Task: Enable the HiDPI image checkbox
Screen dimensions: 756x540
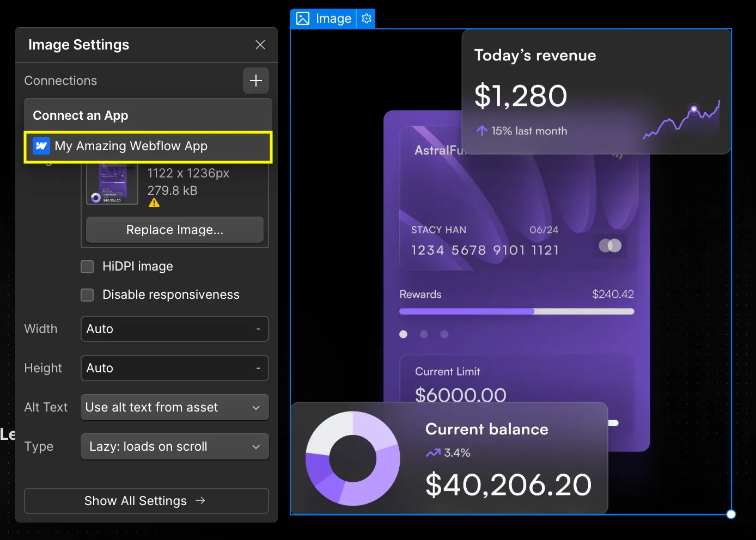Action: [87, 267]
